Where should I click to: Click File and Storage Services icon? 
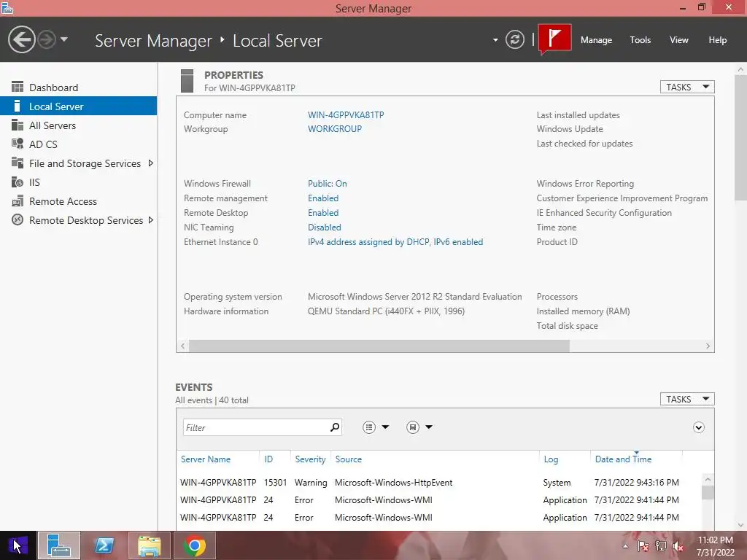click(x=18, y=163)
